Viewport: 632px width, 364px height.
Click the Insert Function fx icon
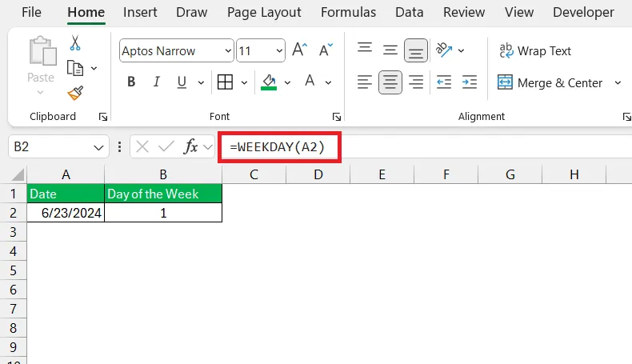pyautogui.click(x=190, y=146)
